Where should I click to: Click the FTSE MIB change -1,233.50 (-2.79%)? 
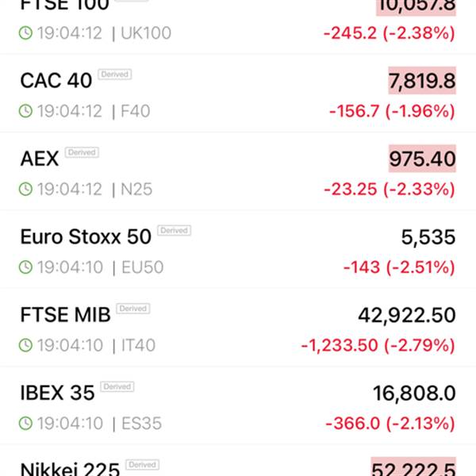tap(378, 345)
